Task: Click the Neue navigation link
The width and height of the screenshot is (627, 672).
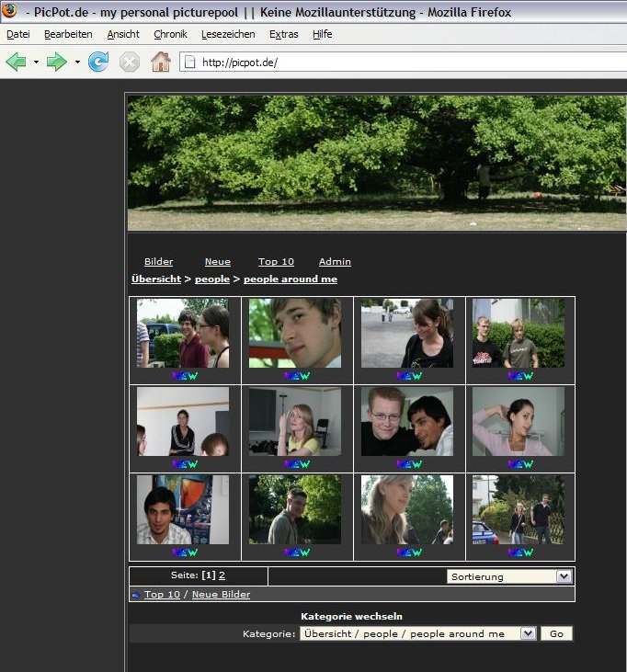Action: click(217, 262)
